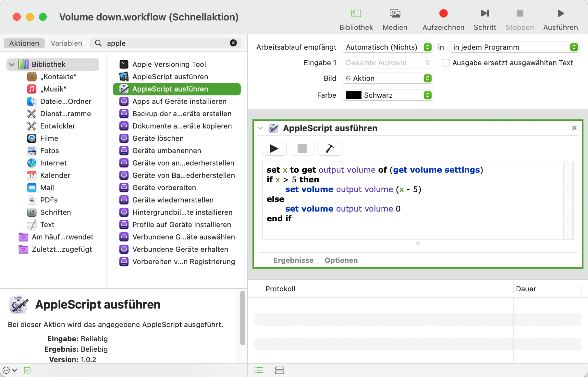
Task: Select Apple Versioning Tool action
Action: point(177,65)
